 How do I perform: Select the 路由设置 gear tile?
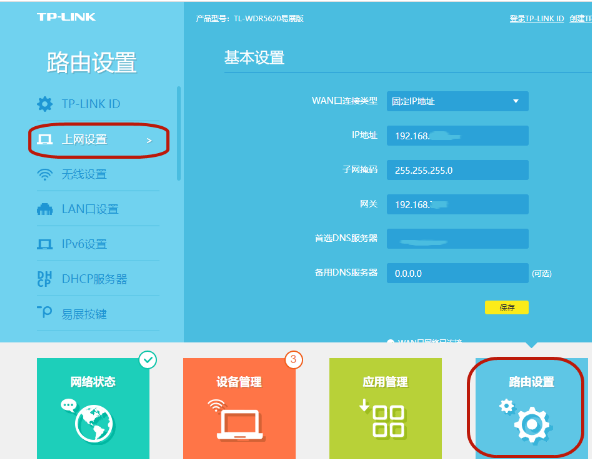point(531,408)
